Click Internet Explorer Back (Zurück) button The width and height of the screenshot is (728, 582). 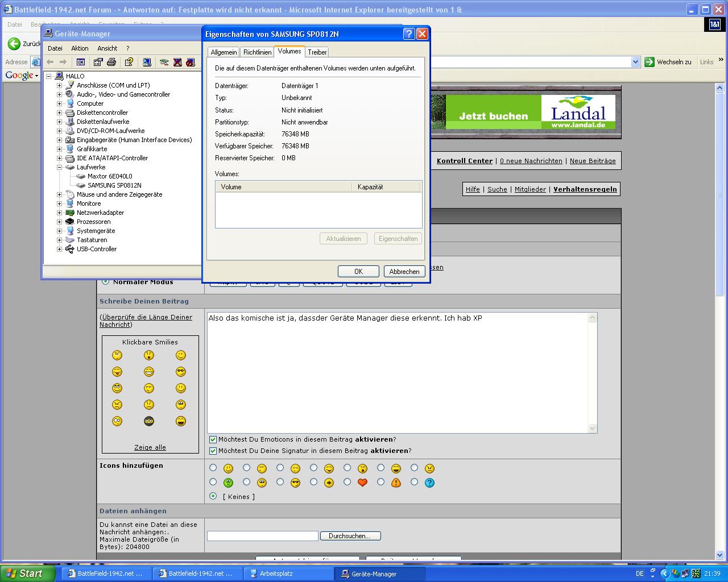(x=24, y=44)
